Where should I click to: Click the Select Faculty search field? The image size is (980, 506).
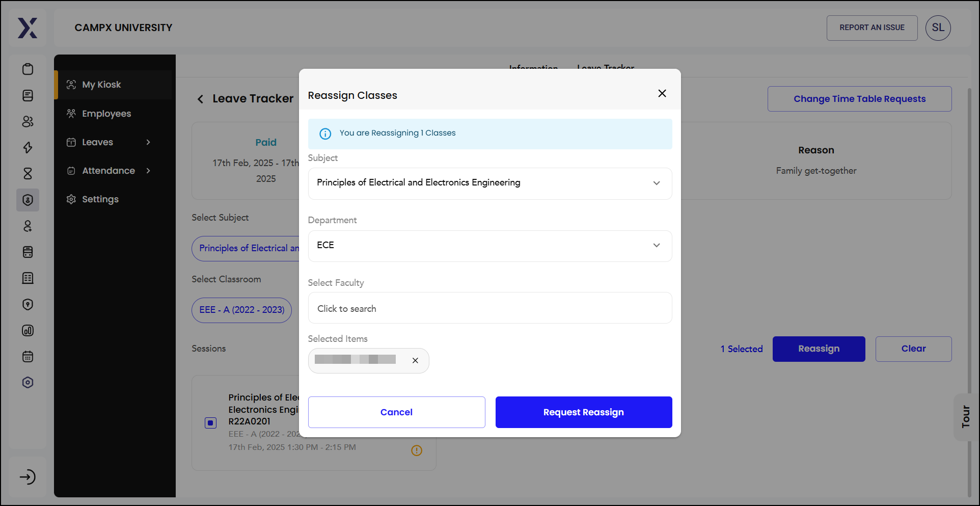(x=490, y=308)
